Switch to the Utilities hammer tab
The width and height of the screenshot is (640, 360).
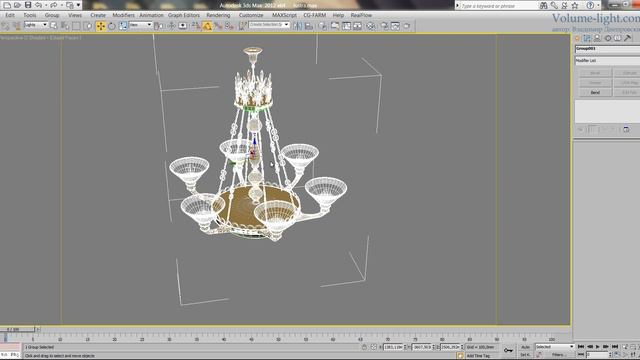[x=628, y=38]
